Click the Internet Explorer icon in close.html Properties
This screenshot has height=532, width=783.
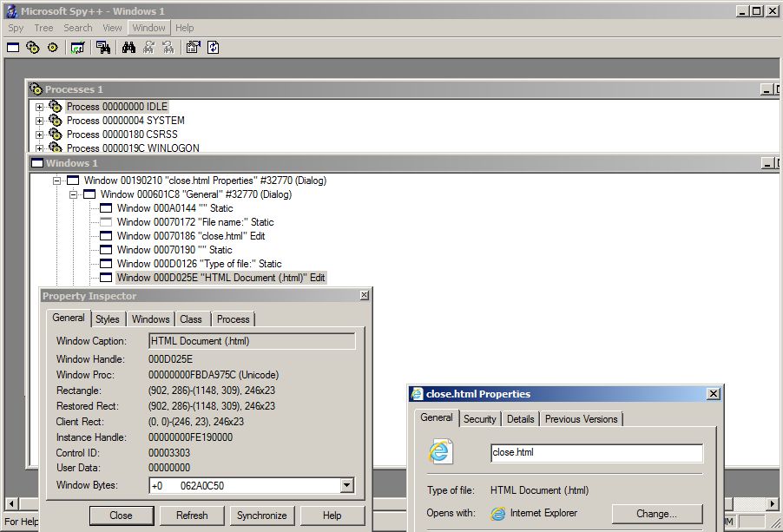click(x=497, y=514)
